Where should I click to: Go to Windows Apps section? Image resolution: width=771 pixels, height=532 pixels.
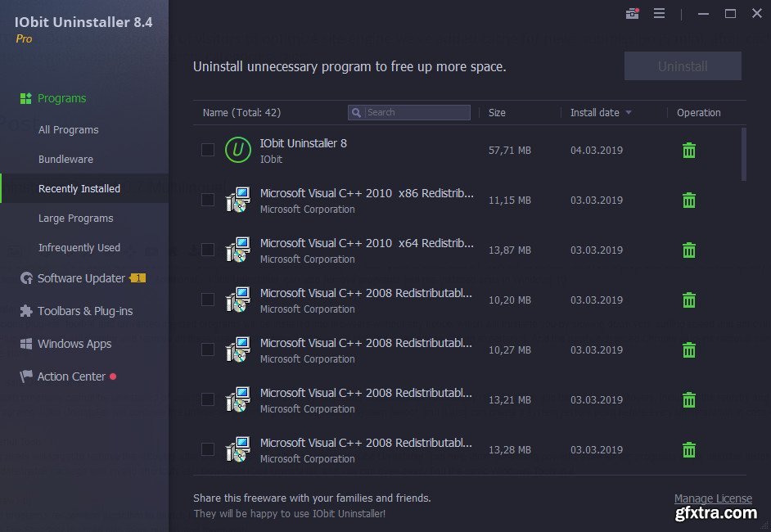click(x=74, y=344)
